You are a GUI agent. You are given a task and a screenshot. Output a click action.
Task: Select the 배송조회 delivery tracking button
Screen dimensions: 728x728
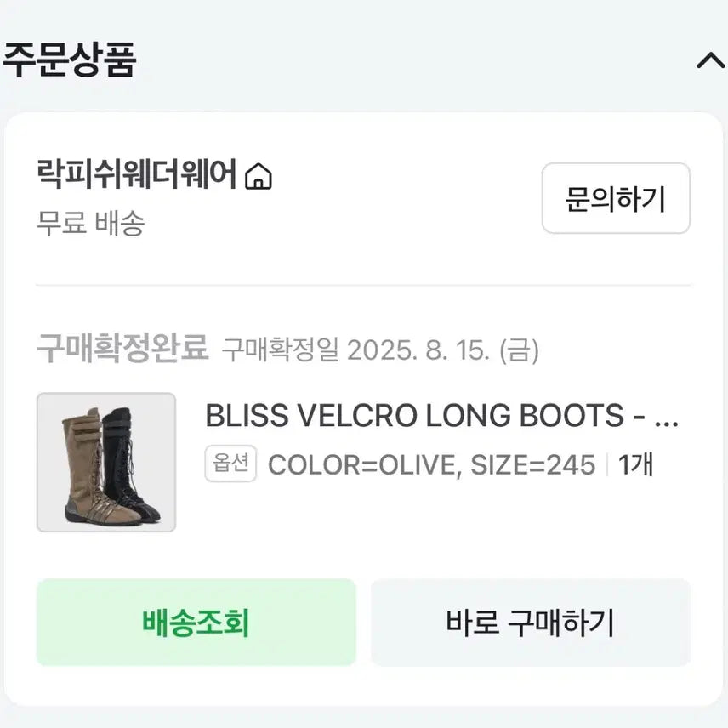197,621
